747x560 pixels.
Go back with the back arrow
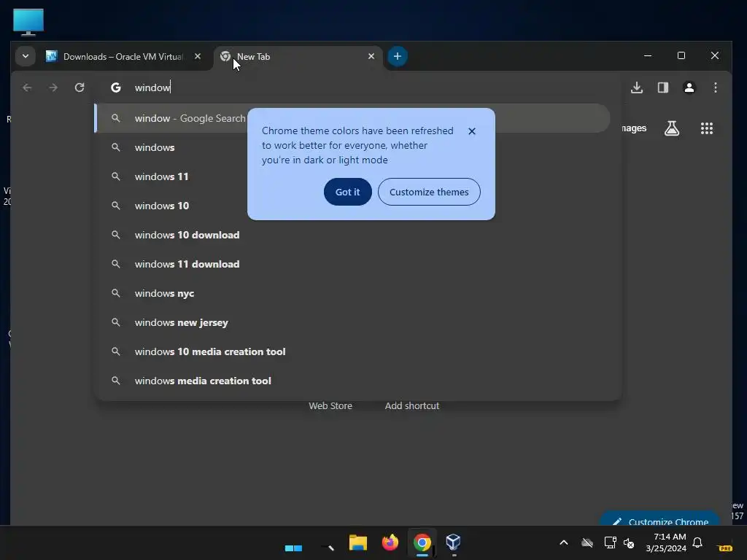pyautogui.click(x=27, y=87)
